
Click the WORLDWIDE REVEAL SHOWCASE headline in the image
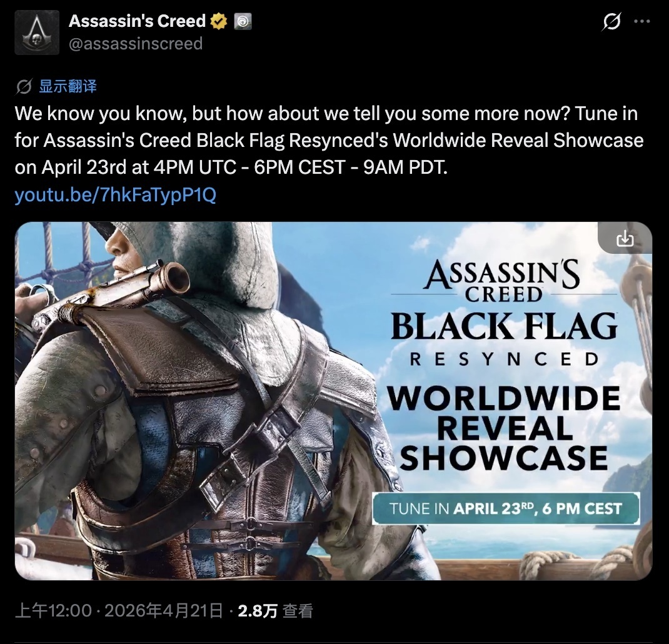pos(504,428)
